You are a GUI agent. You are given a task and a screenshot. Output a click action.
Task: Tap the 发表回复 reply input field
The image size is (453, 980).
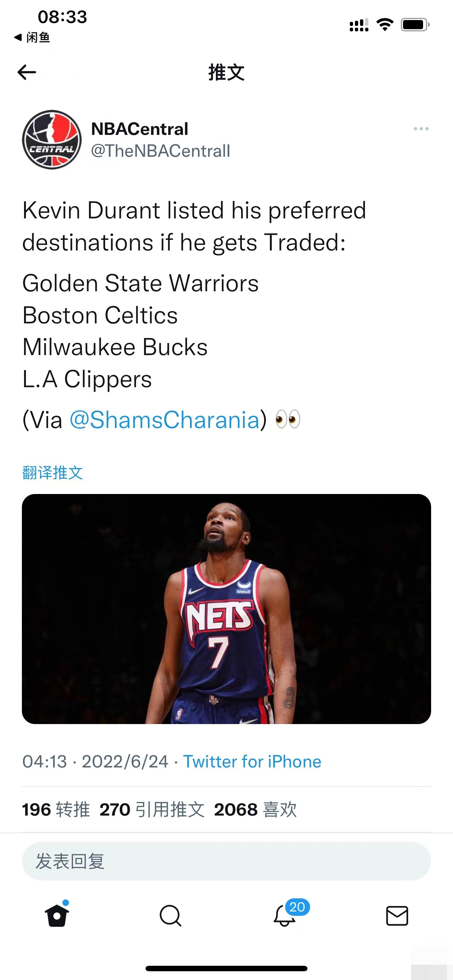pyautogui.click(x=226, y=861)
